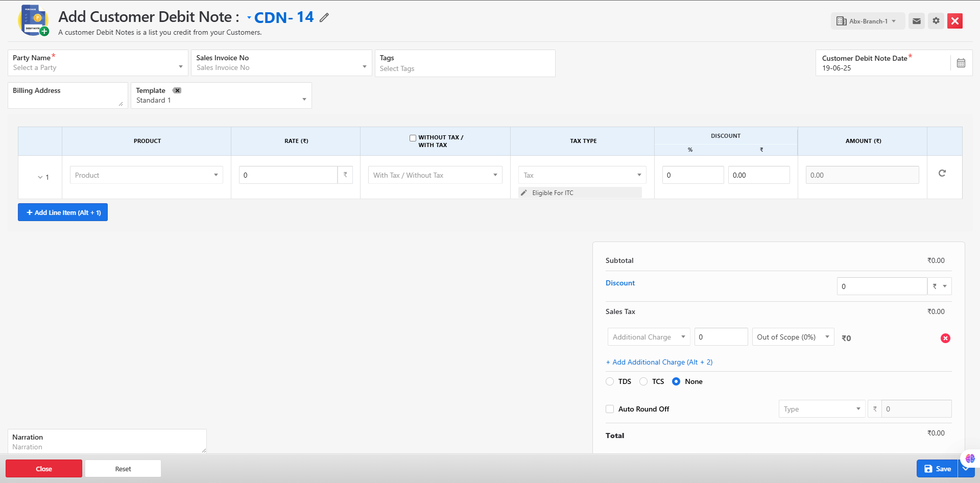Remove additional charge with red X icon
Viewport: 980px width, 483px height.
point(945,338)
